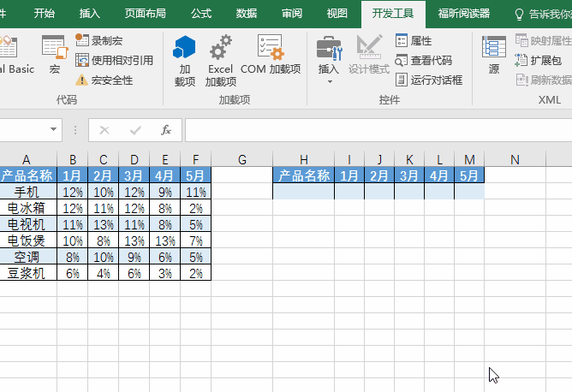Open the XML Source (源) pane
This screenshot has width=572, height=392.
pyautogui.click(x=494, y=54)
